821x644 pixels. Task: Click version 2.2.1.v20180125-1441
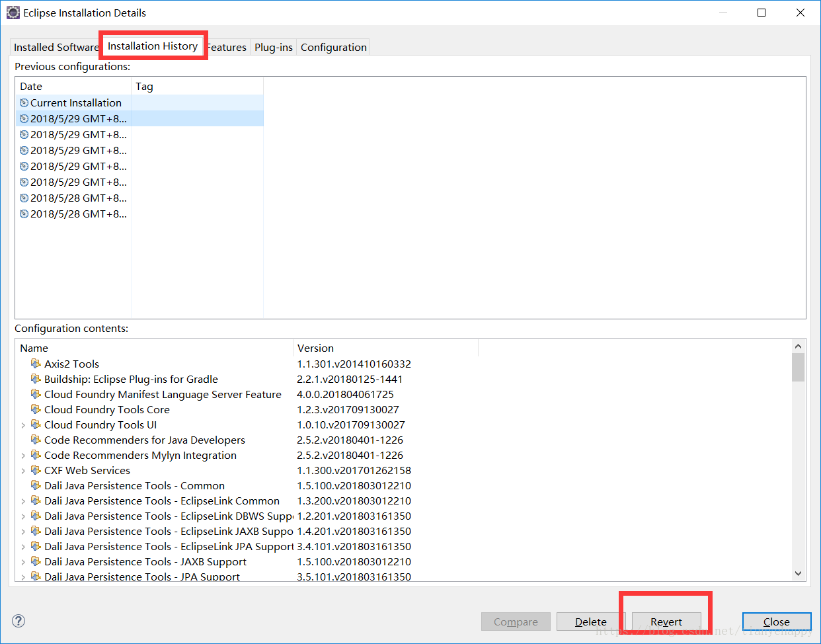point(350,379)
